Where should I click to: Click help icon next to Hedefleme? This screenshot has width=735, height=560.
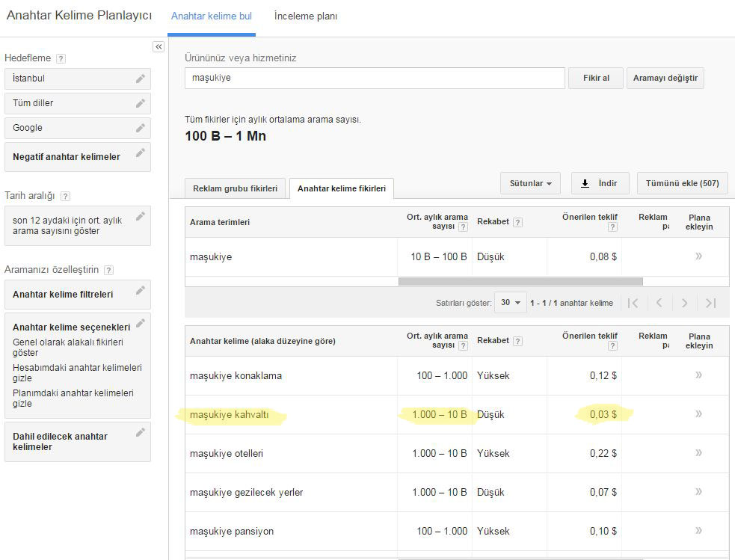coord(61,58)
